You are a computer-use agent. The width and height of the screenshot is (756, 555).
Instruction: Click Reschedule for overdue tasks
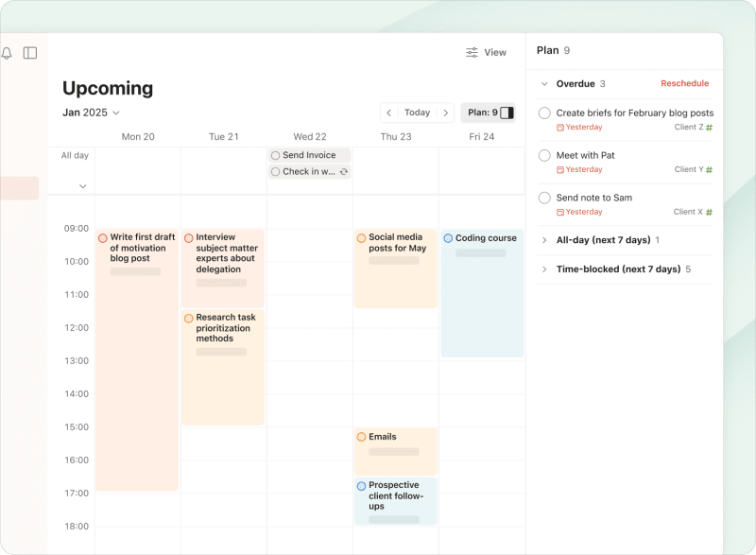[684, 83]
